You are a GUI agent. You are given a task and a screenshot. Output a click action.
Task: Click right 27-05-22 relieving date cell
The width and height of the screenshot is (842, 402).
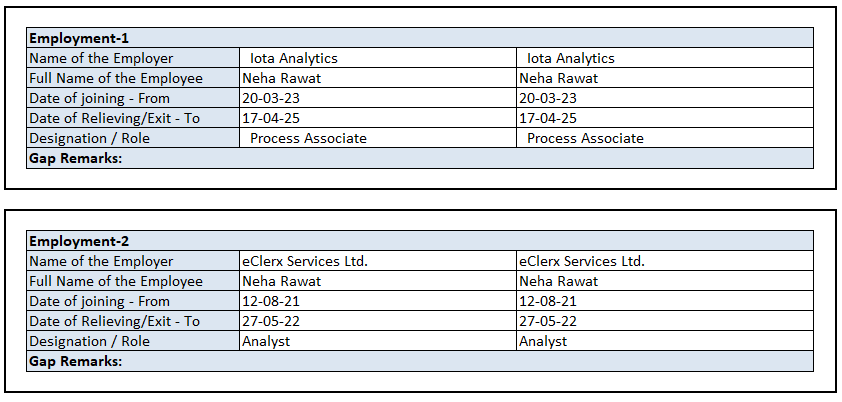(x=548, y=321)
